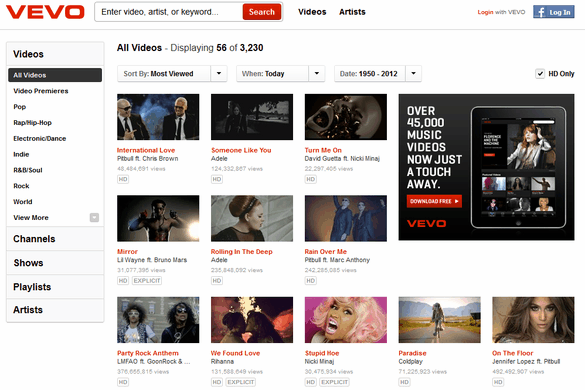Expand the Shows sidebar section
Image resolution: width=585 pixels, height=390 pixels.
click(55, 263)
